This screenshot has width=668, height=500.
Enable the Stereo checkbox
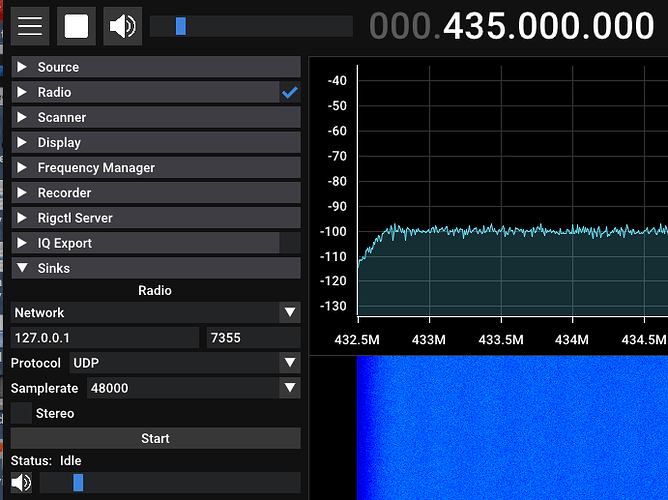point(21,413)
